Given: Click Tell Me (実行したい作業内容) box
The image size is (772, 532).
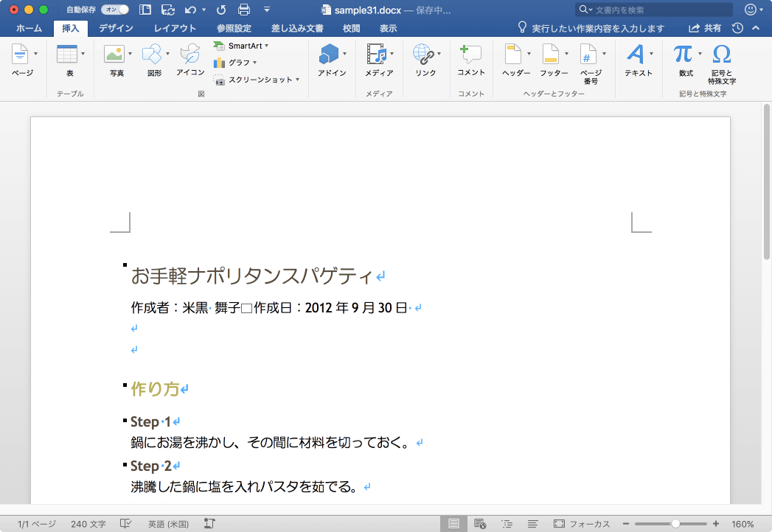Looking at the screenshot, I should point(591,28).
